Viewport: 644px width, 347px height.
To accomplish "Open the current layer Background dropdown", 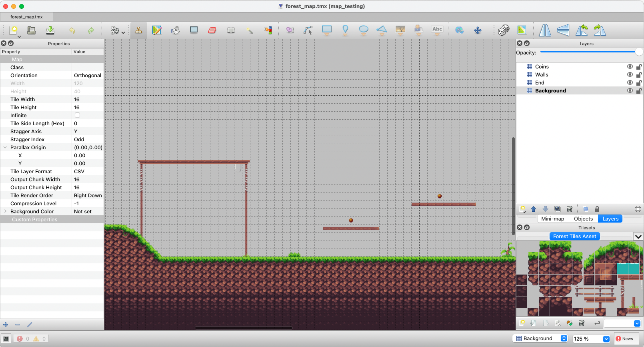I will click(x=564, y=339).
